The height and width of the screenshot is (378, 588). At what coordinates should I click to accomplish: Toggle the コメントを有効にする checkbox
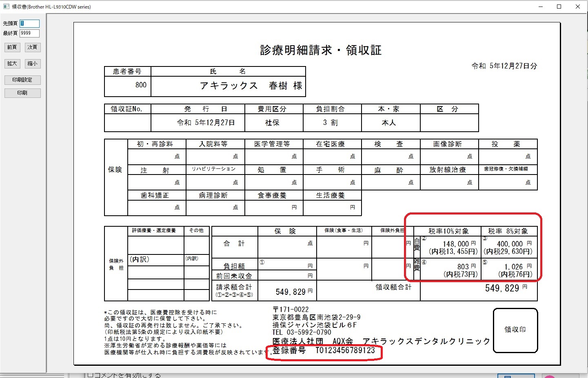click(90, 375)
